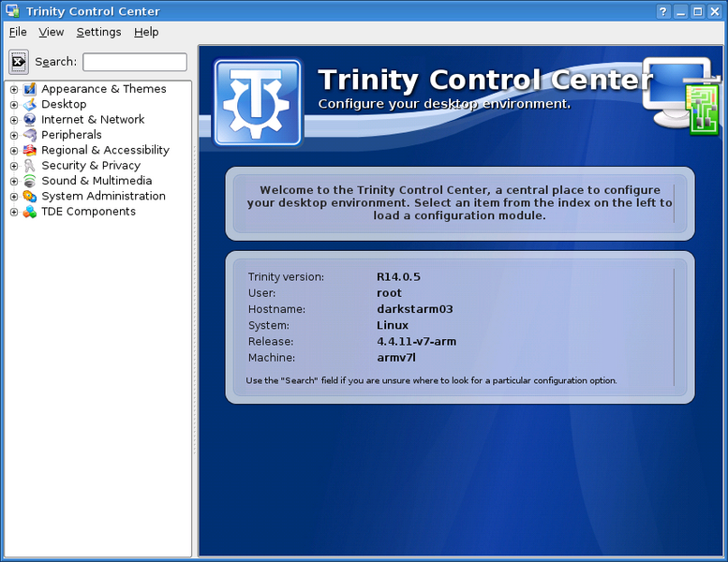Click the Desktop category icon

click(x=30, y=104)
